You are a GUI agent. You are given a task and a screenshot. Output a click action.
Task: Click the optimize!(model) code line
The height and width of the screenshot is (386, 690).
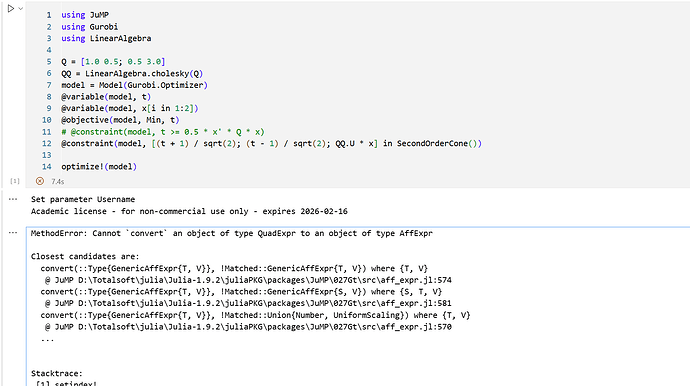tap(99, 167)
